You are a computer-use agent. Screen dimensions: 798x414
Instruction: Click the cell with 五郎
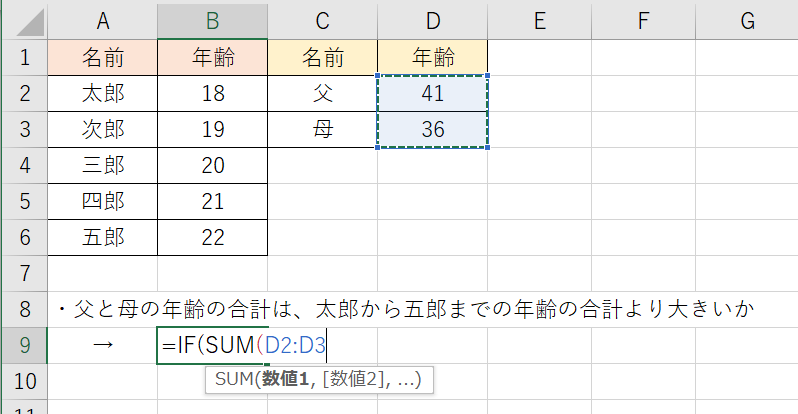coord(103,238)
